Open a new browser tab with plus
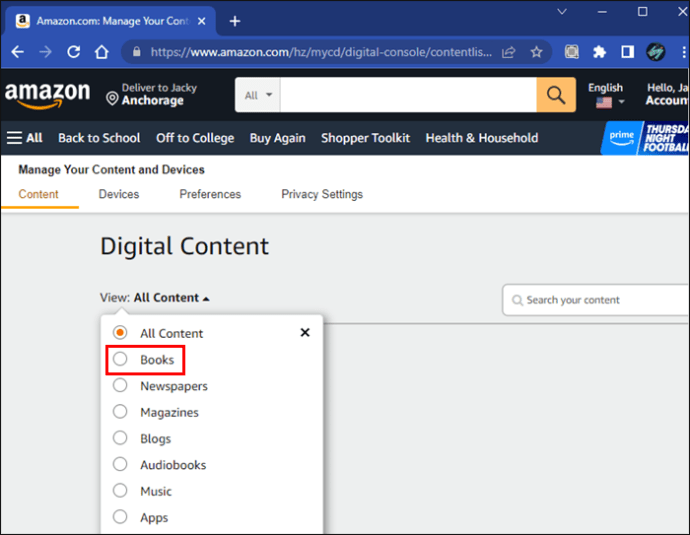This screenshot has width=690, height=535. [235, 21]
